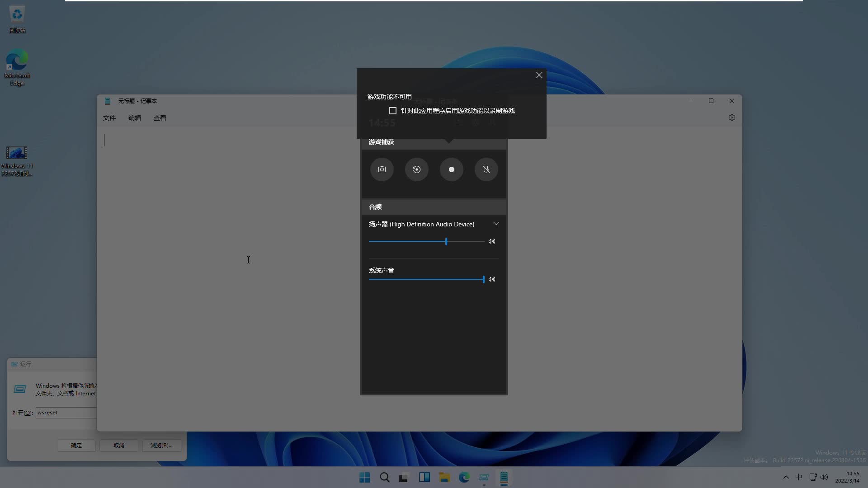This screenshot has height=488, width=868.
Task: Open the network tray icon
Action: tap(813, 477)
